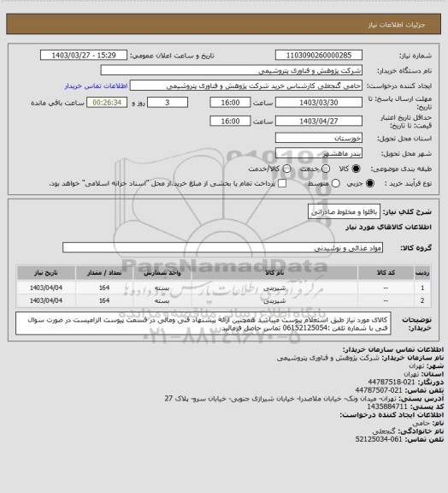Screen dimensions: 448x493
Task: Select the جزیی purchase type radio
Action: pyautogui.click(x=371, y=183)
